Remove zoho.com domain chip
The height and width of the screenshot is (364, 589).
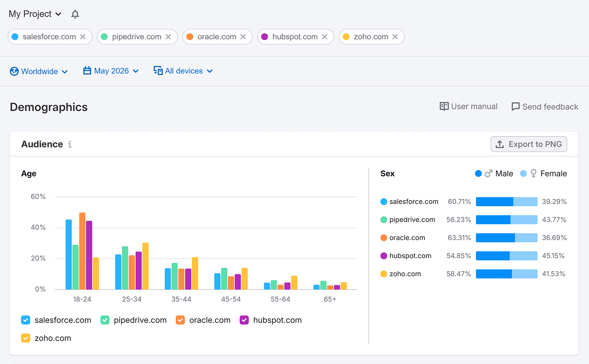[x=395, y=37]
